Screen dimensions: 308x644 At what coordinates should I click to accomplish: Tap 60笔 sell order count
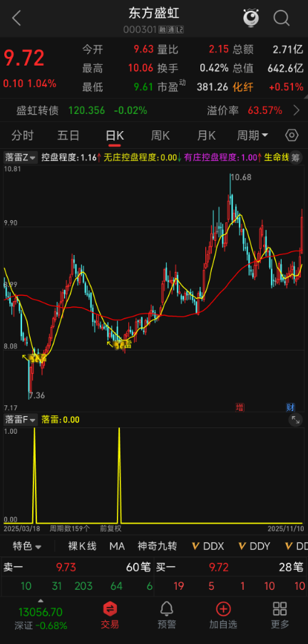138,568
